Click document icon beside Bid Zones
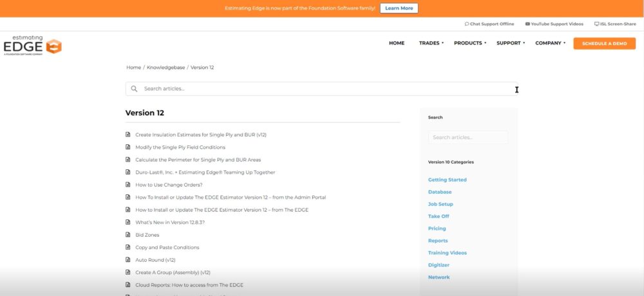644x296 pixels. pyautogui.click(x=128, y=235)
